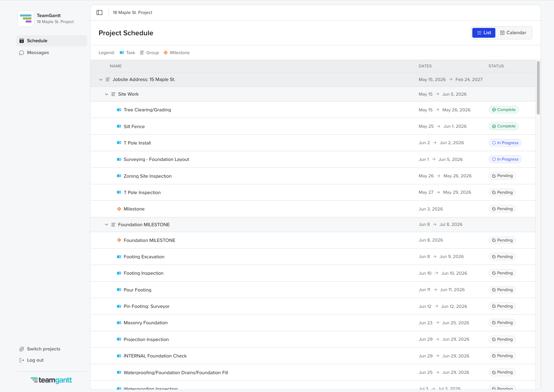Click Pending status on Masonry Foundation

502,323
